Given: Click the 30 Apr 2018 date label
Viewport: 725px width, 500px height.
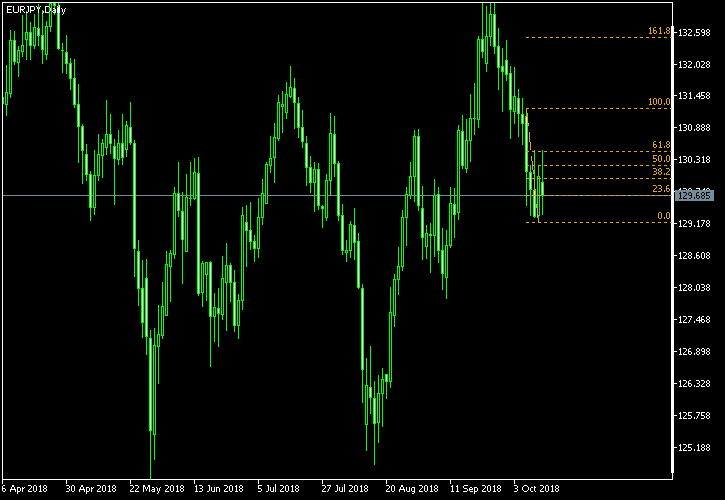Looking at the screenshot, I should pos(91,488).
